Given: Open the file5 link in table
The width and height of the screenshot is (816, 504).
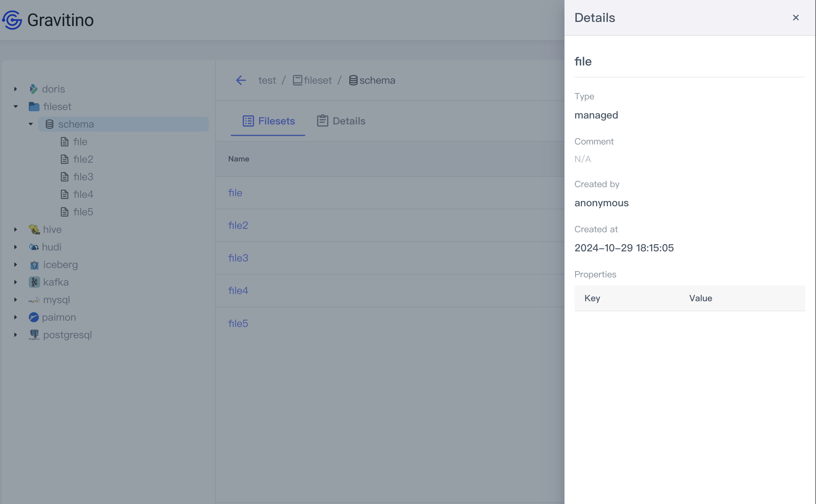Looking at the screenshot, I should (x=238, y=323).
